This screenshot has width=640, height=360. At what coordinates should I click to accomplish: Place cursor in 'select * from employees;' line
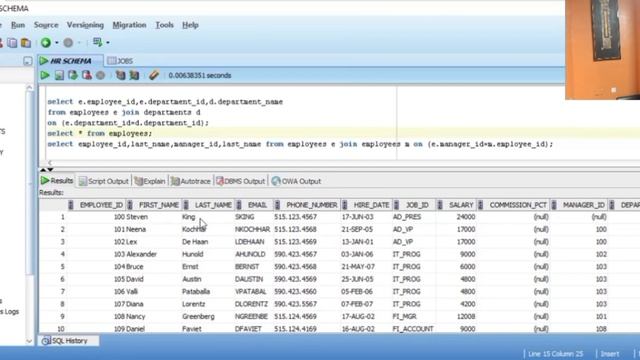click(100, 133)
